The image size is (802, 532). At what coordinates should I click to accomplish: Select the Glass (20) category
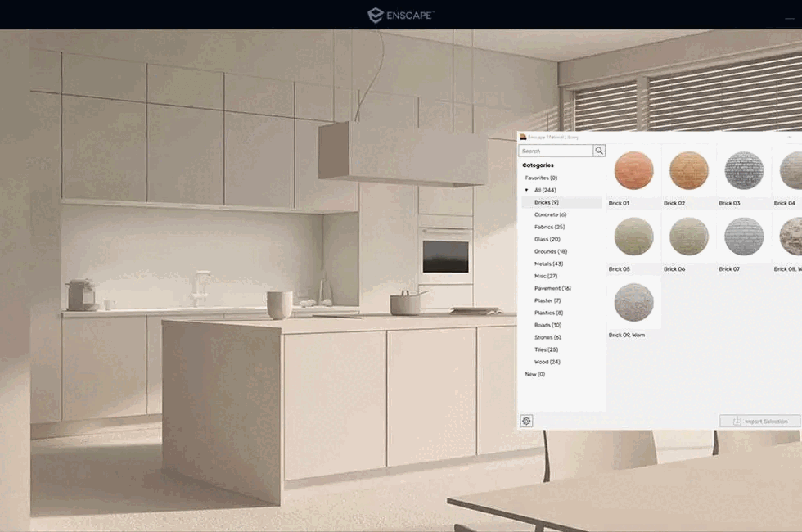pyautogui.click(x=547, y=239)
